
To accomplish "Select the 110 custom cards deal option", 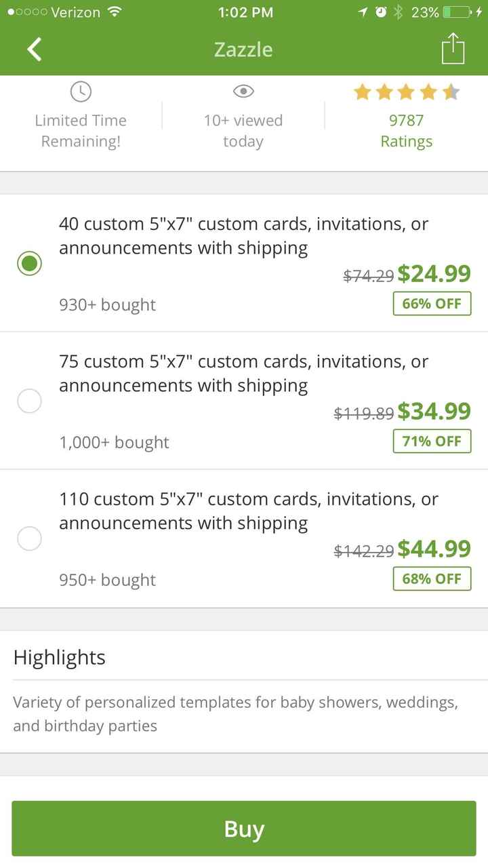I will (29, 538).
